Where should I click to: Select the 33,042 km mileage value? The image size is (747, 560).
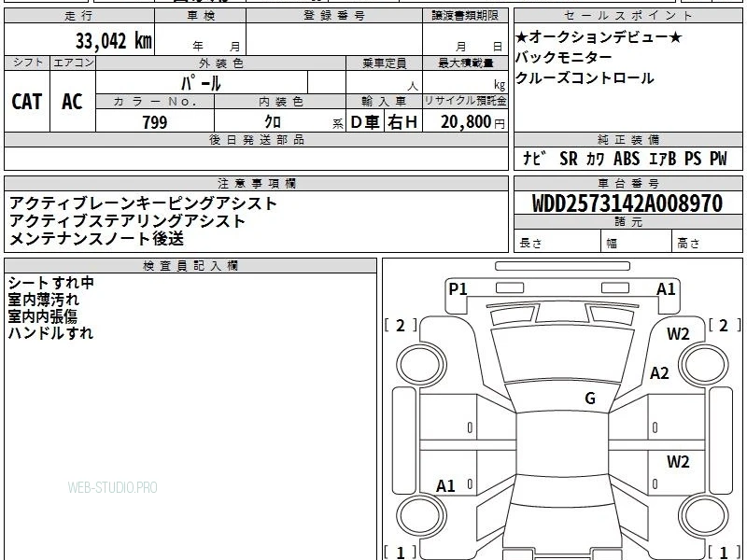coord(113,40)
